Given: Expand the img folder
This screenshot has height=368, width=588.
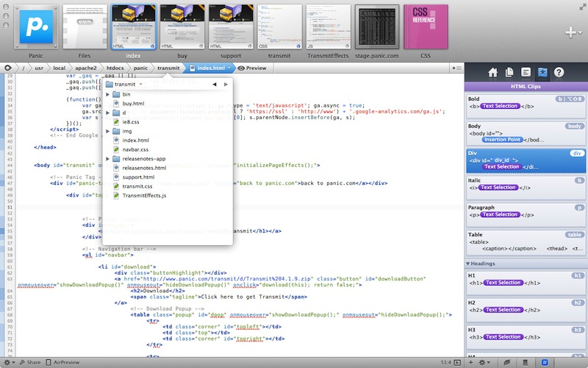Looking at the screenshot, I should pyautogui.click(x=108, y=131).
